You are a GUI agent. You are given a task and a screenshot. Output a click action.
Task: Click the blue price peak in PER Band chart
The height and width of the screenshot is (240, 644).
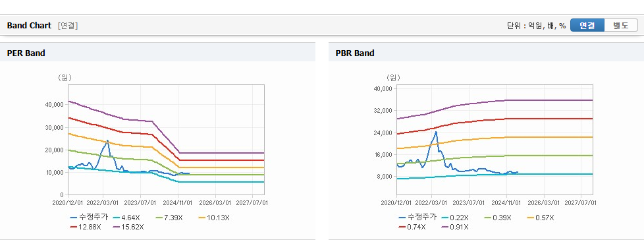pyautogui.click(x=107, y=140)
